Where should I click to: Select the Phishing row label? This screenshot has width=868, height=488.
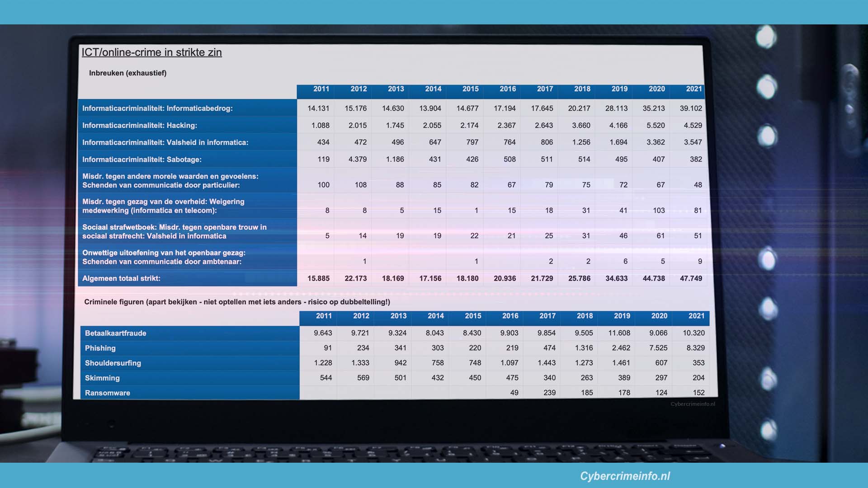(100, 348)
